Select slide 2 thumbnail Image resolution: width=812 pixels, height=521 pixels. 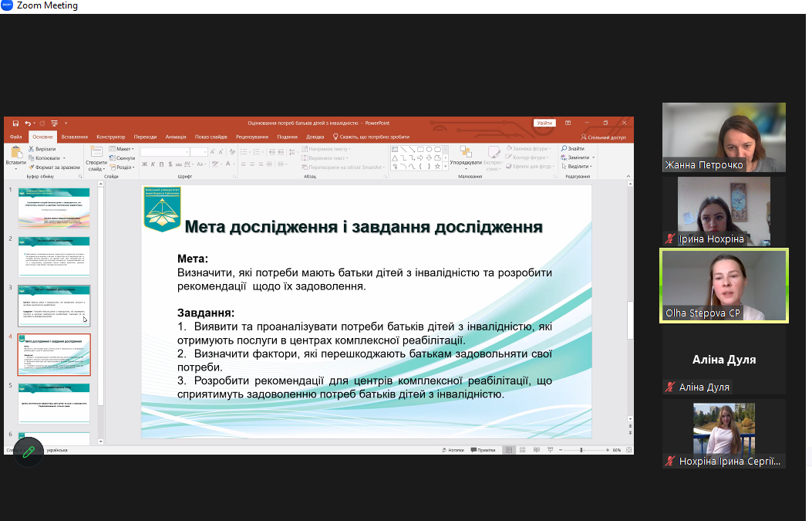54,256
